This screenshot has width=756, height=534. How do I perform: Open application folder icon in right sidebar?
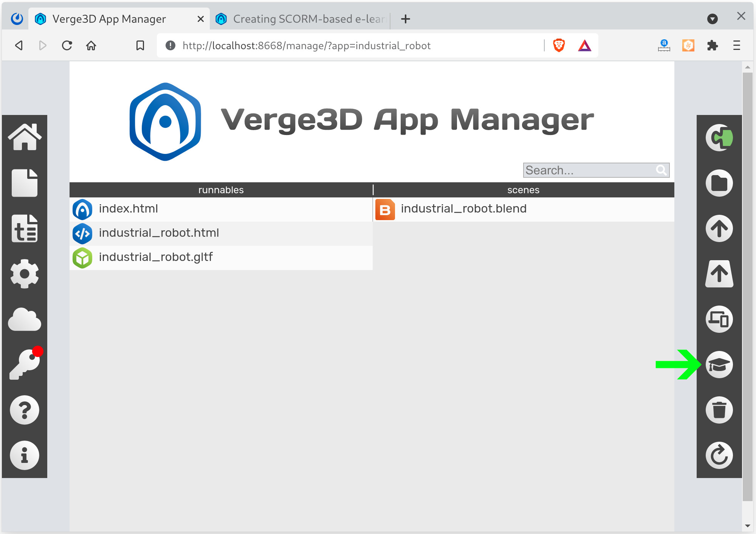coord(719,183)
